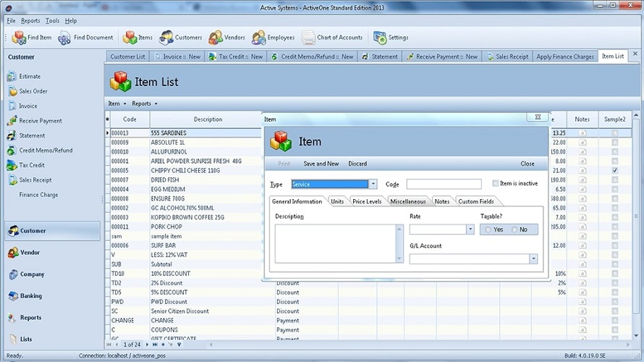Expand the Rate dropdown arrow
644x362 pixels.
pos(470,230)
